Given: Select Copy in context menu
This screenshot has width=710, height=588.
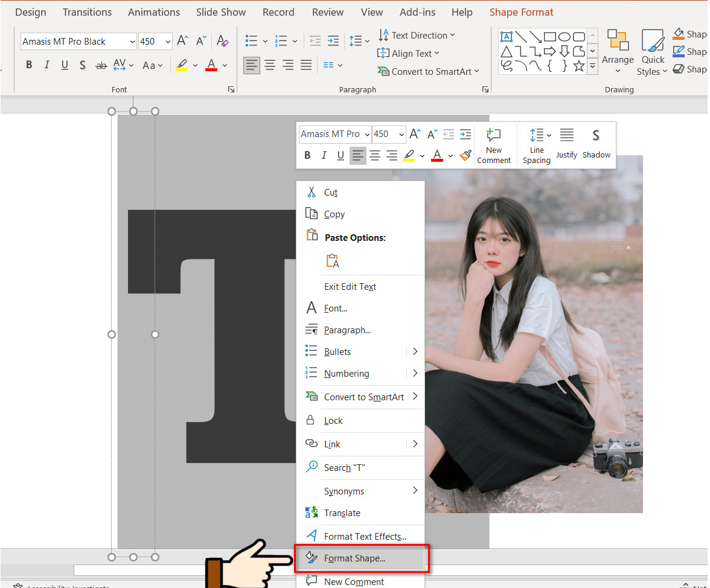Looking at the screenshot, I should (x=360, y=214).
